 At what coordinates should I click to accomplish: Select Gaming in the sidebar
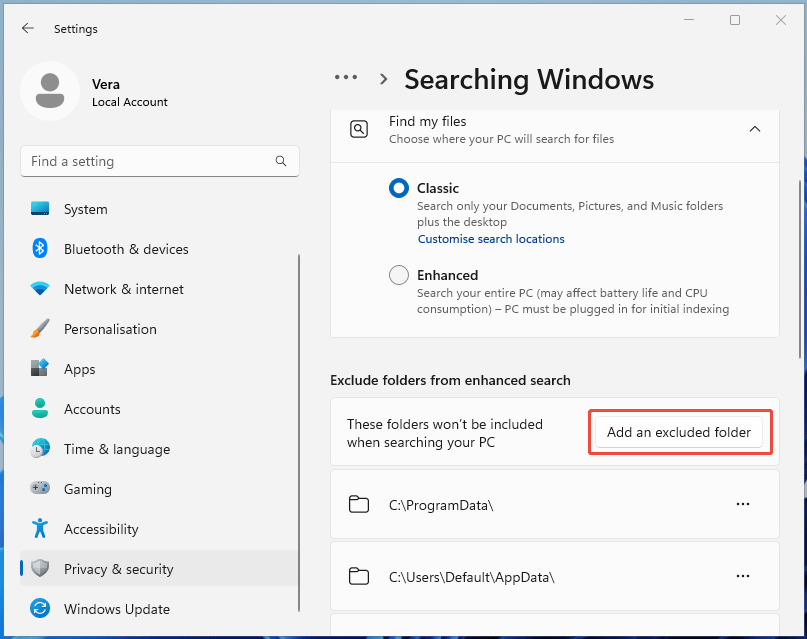tap(90, 489)
